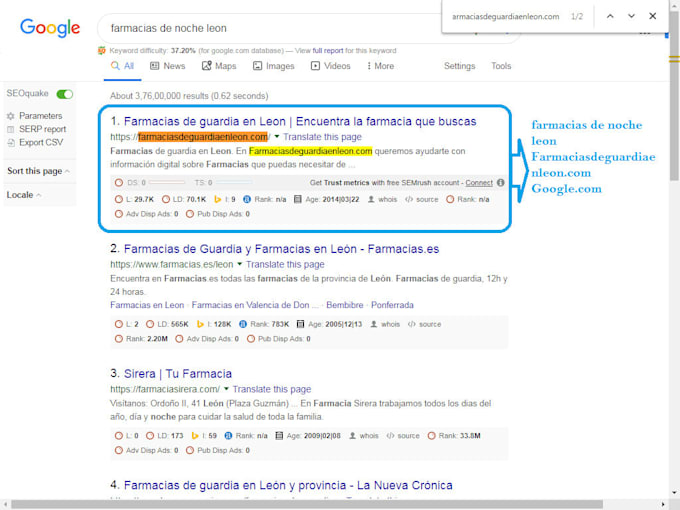Image resolution: width=680 pixels, height=510 pixels.
Task: Click Pub Disp Ads circle in first result
Action: tap(190, 214)
